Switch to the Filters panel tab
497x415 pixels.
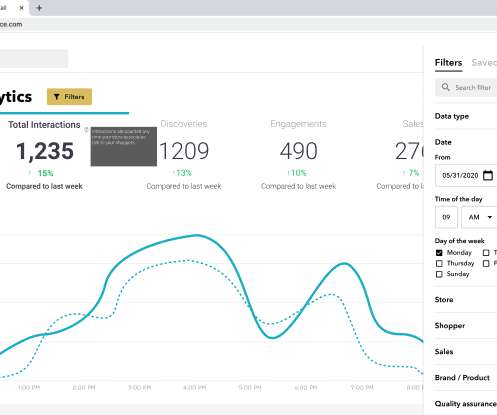coord(448,63)
